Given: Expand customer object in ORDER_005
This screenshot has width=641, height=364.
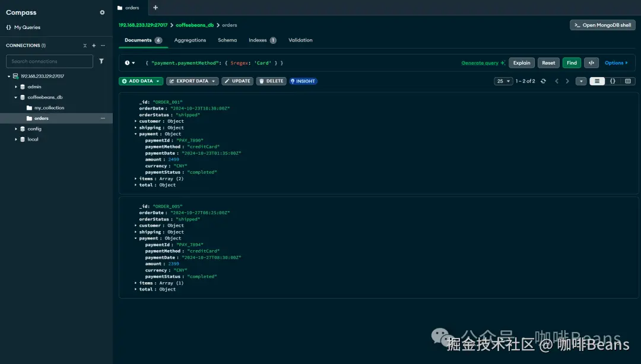Looking at the screenshot, I should click(136, 225).
